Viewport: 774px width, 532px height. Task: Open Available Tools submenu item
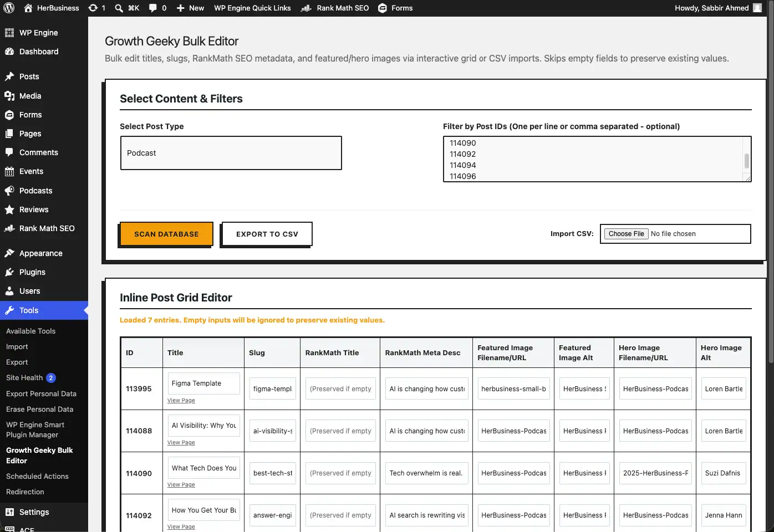tap(30, 331)
